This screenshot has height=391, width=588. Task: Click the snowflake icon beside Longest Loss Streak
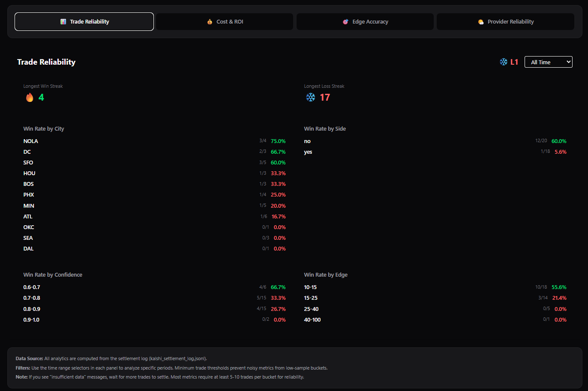[310, 97]
